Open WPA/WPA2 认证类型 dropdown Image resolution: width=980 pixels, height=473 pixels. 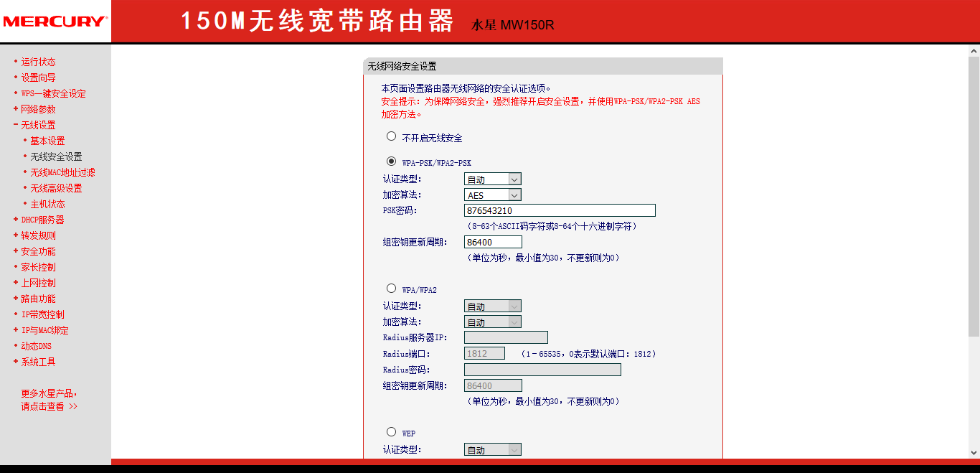[493, 306]
